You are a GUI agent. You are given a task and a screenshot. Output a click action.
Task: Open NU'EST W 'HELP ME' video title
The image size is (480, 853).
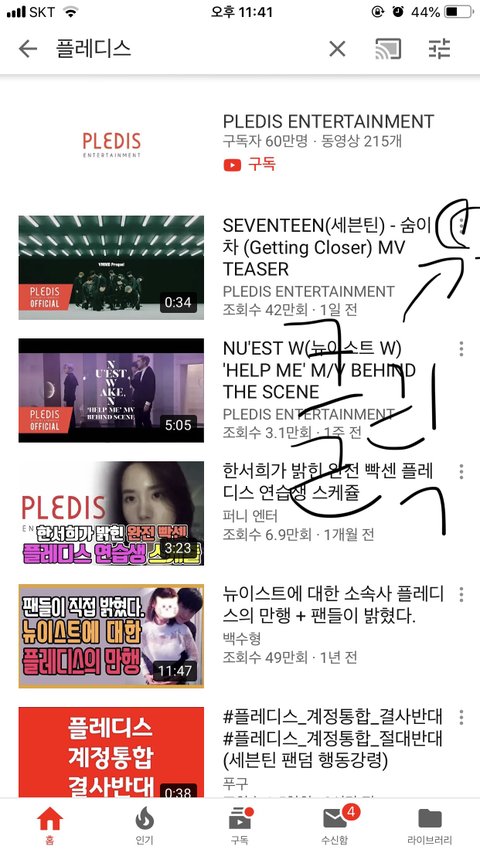(319, 370)
